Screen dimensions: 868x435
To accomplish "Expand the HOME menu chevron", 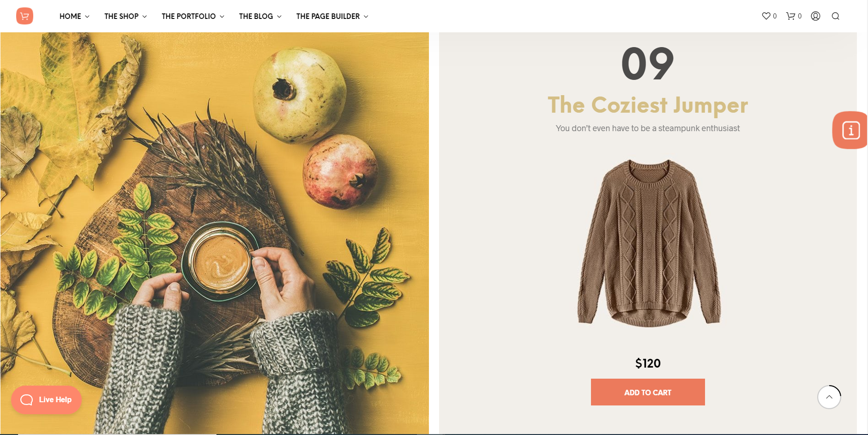I will click(87, 17).
